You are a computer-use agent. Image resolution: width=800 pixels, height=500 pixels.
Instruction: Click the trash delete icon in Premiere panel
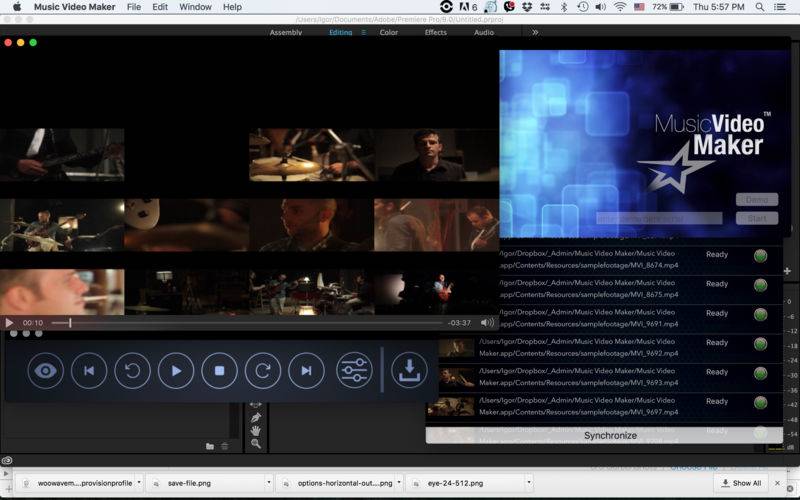click(224, 446)
